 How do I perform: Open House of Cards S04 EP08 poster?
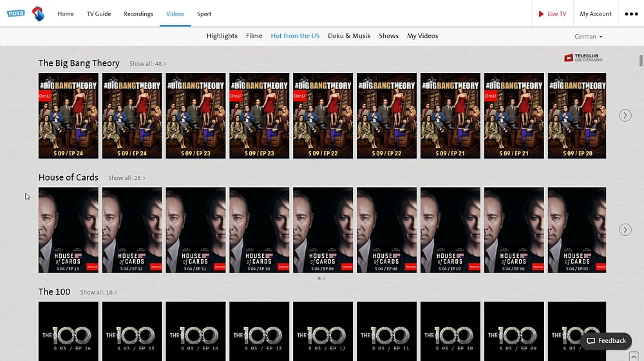click(386, 230)
